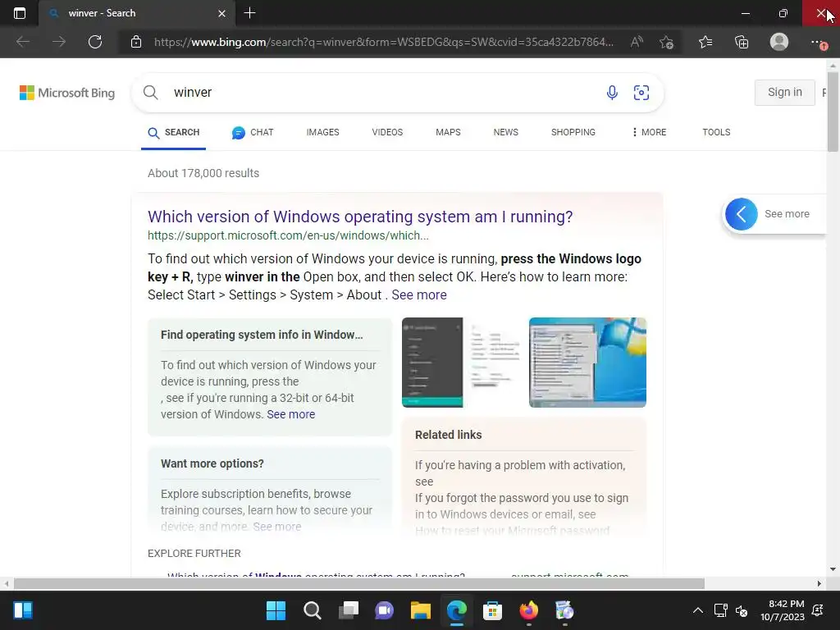Expand the See more side panel arrow
The width and height of the screenshot is (840, 630).
(x=742, y=214)
